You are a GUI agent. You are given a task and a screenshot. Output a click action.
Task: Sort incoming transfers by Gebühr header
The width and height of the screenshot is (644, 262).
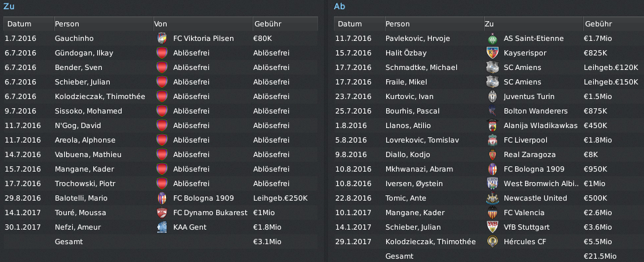tap(285, 24)
